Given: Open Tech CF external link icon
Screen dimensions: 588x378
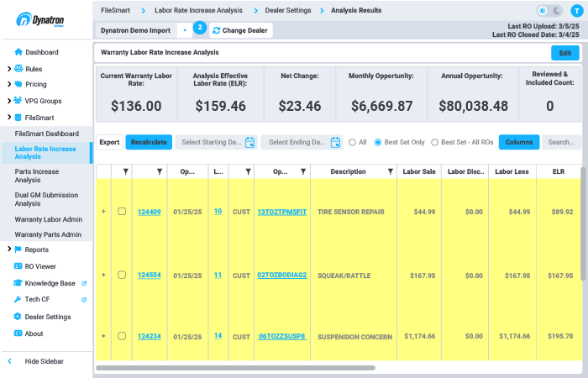Looking at the screenshot, I should pos(84,299).
